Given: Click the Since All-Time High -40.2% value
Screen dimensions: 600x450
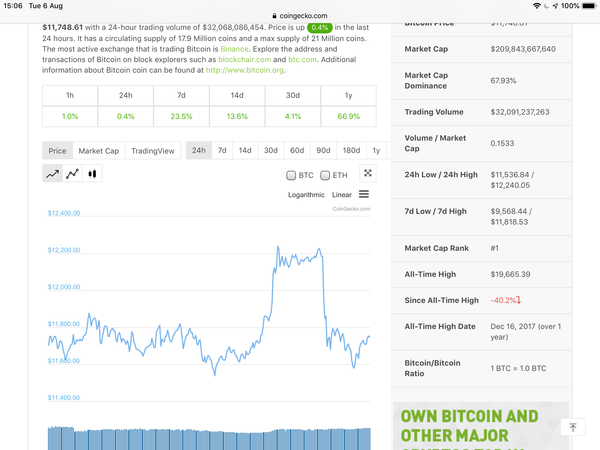Looking at the screenshot, I should 505,300.
